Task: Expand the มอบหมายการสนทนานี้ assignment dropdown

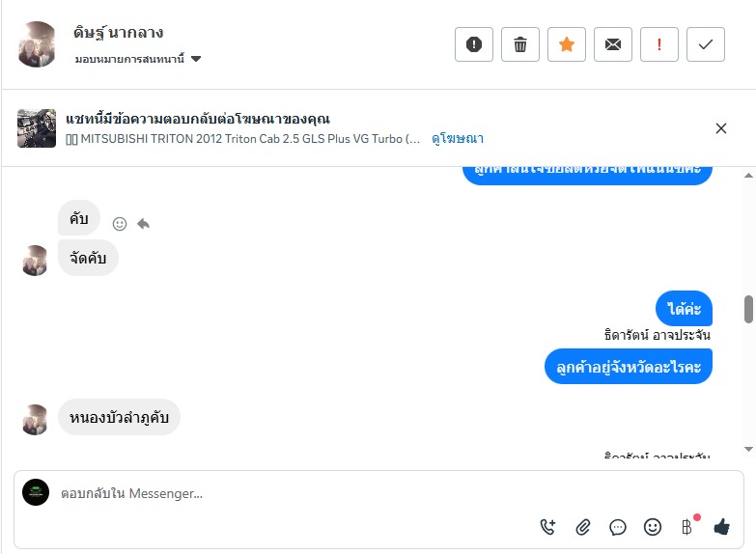Action: tap(196, 59)
